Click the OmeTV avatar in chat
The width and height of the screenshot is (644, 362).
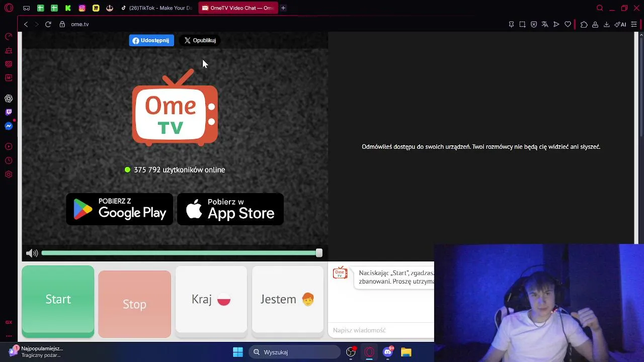tap(340, 274)
